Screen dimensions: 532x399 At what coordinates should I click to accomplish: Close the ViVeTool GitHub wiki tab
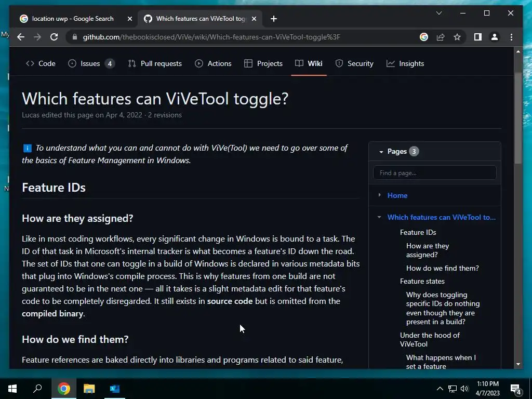(x=254, y=19)
